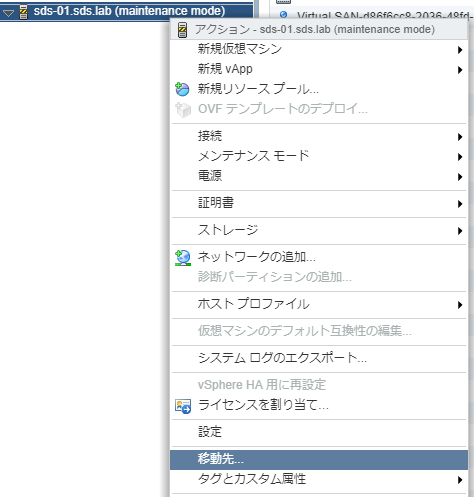Click the host icon beside sds-01.sds.lab
The image size is (474, 497).
pos(23,12)
